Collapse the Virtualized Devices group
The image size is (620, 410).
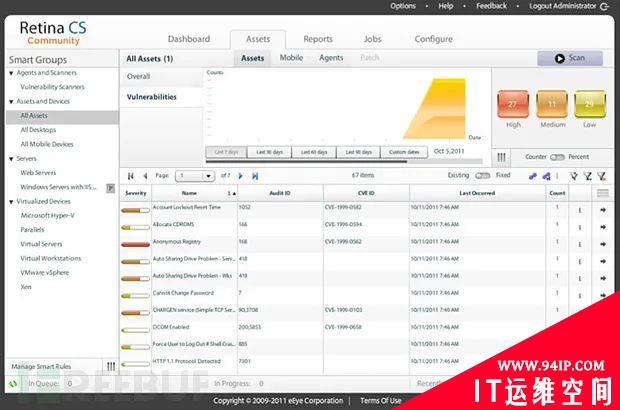(x=11, y=202)
